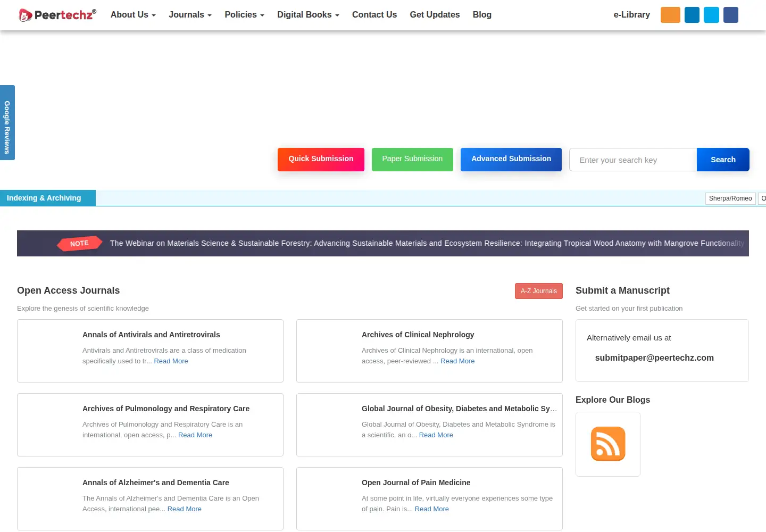The image size is (766, 532).
Task: Open the orange RSS blog feed icon
Action: (x=608, y=444)
